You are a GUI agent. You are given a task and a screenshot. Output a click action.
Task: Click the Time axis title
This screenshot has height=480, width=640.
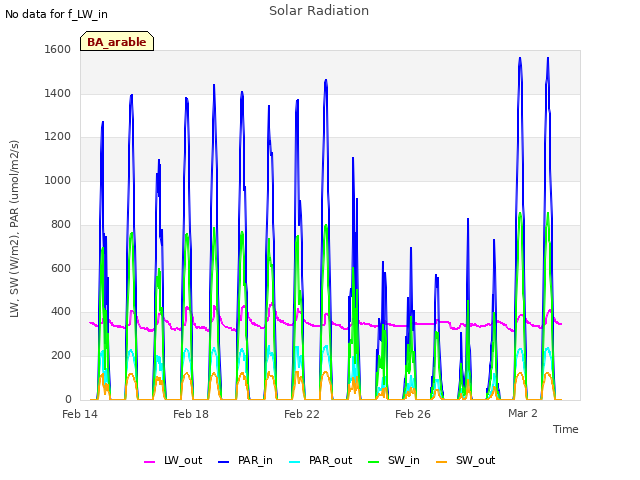pos(566,429)
